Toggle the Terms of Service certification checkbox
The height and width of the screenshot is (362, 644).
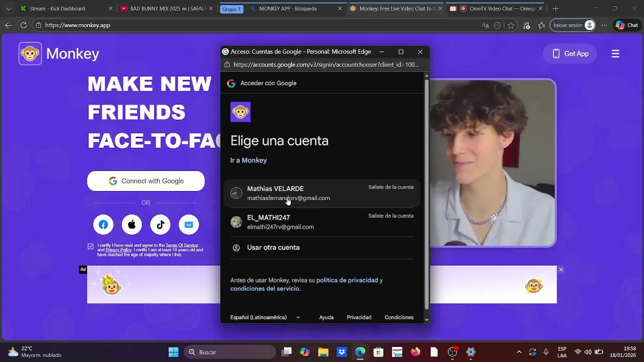pos(91,246)
